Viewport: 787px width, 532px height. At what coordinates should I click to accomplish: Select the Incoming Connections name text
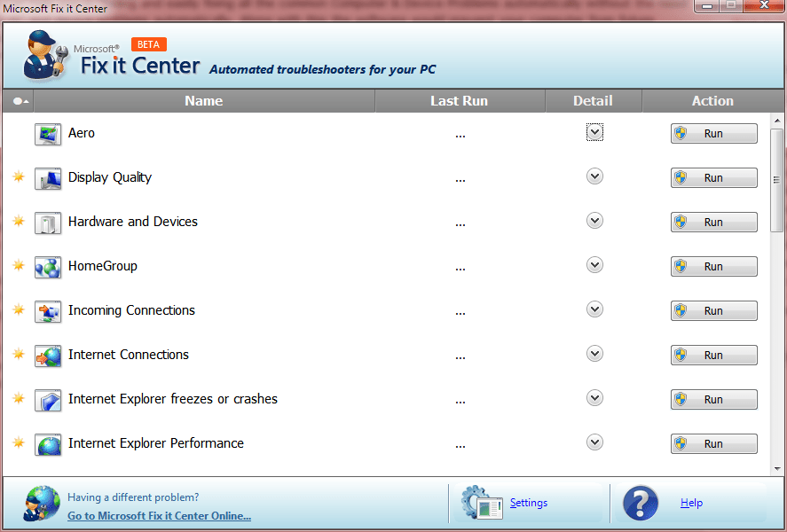131,311
